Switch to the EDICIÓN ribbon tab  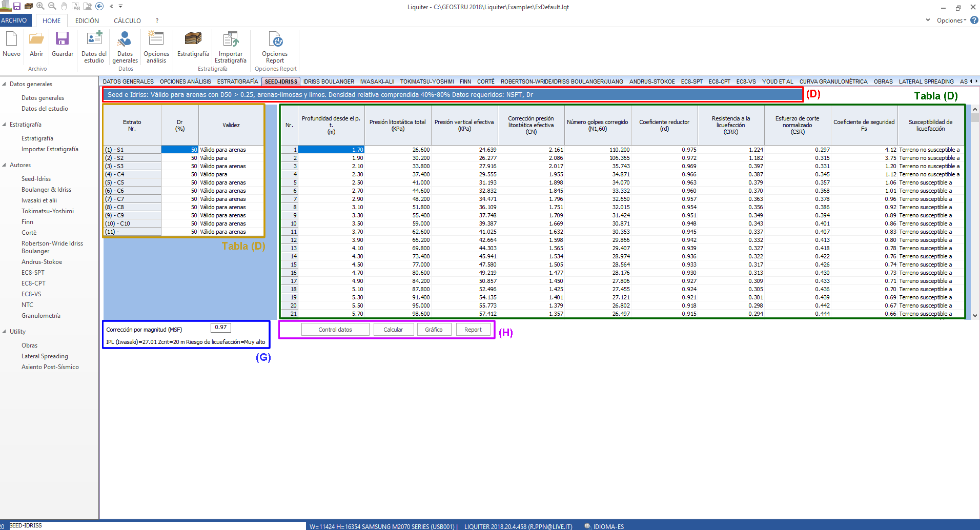[x=87, y=21]
